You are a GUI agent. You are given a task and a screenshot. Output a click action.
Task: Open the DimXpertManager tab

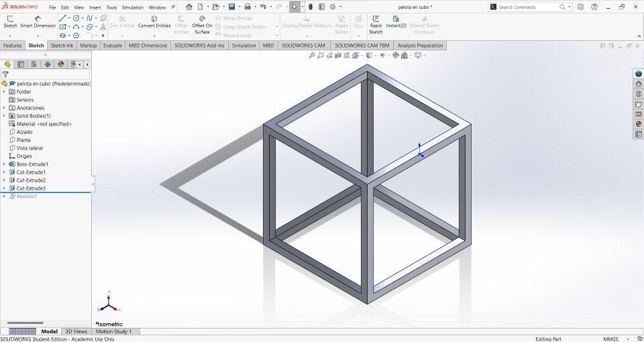(48, 64)
